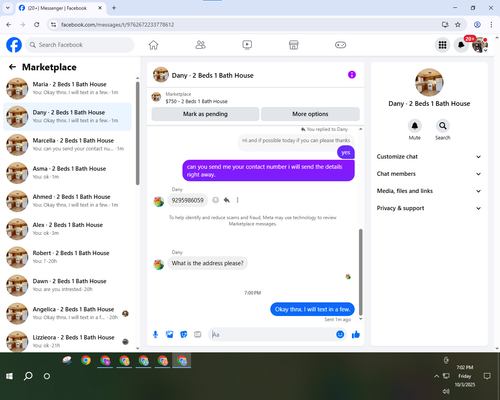
Task: Reply to the 9295986059 message
Action: [227, 200]
